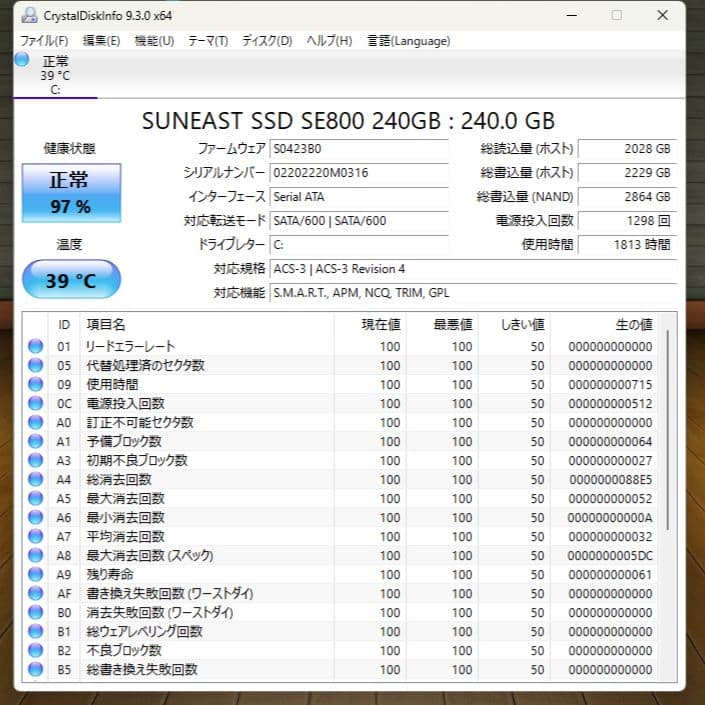The image size is (705, 705).
Task: Click the 健康状態 label
Action: click(69, 148)
